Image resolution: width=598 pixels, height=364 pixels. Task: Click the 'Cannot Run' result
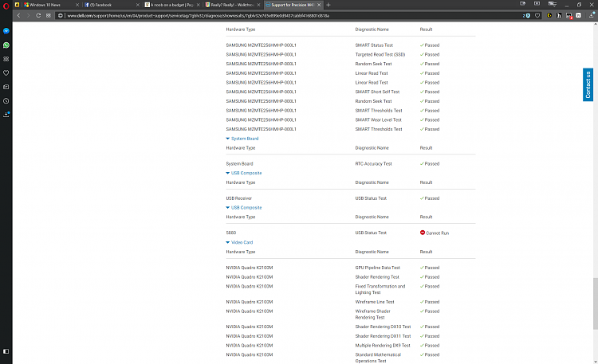435,233
